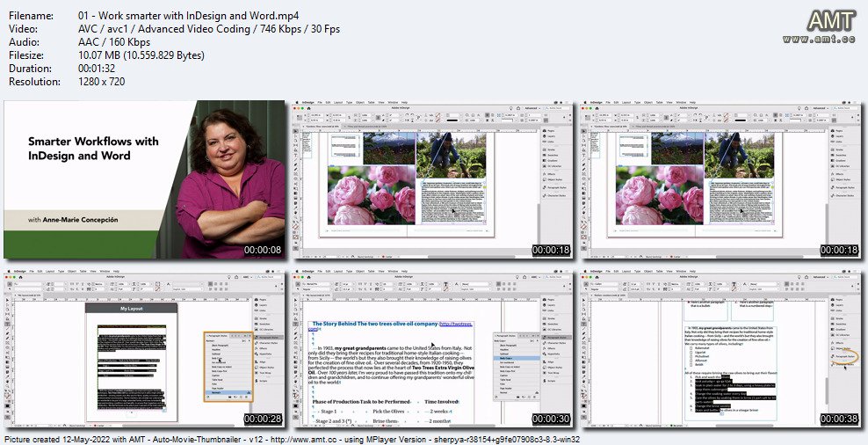The image size is (868, 445).
Task: Open font style 'Regular' dropdown in 00:00:30 thumbnail
Action: pyautogui.click(x=316, y=289)
